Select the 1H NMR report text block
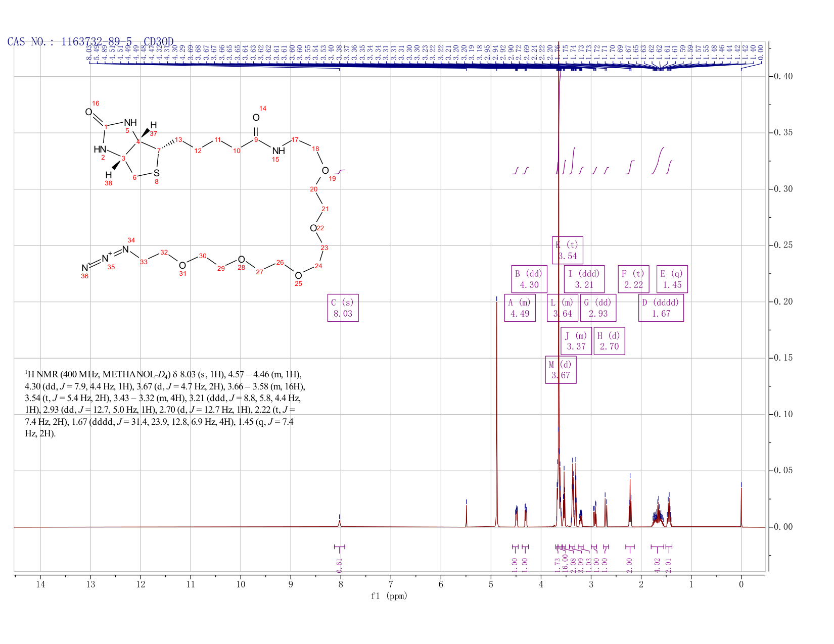Screen dimensions: 834x644 pos(165,404)
